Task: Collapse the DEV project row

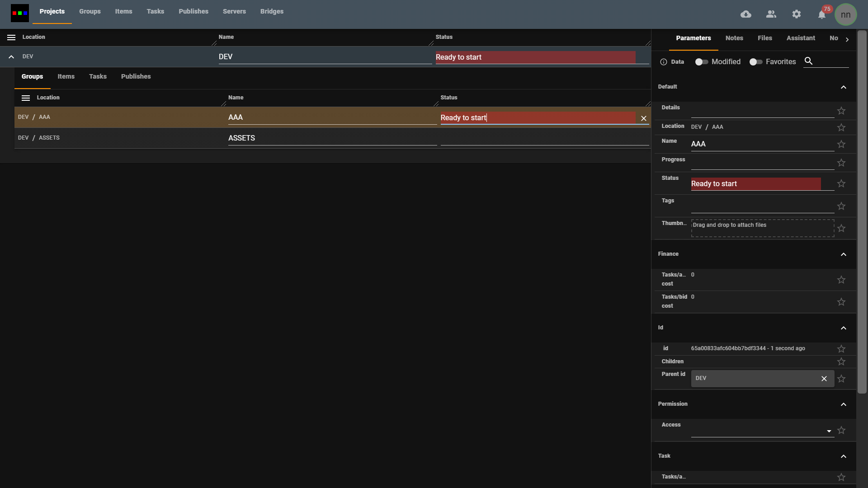Action: coord(11,57)
